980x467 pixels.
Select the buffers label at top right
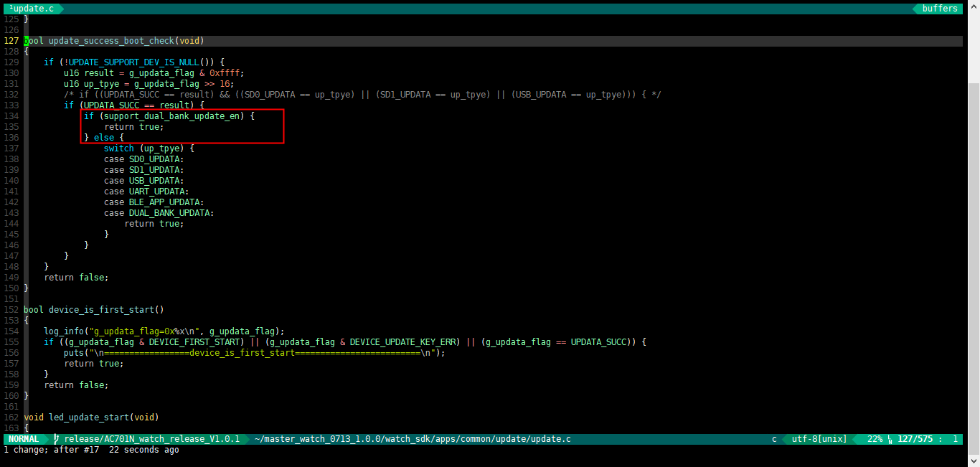coord(939,9)
